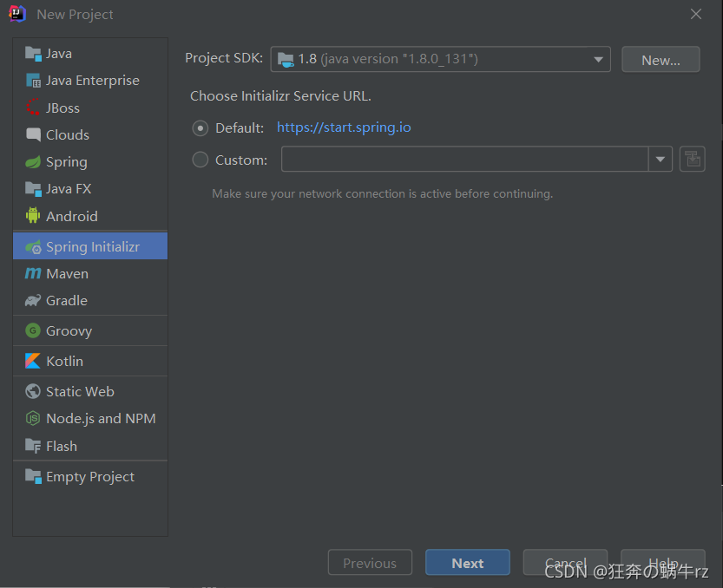Screen dimensions: 723x588
Task: Click the Kotlin K logo icon
Action: tap(33, 361)
